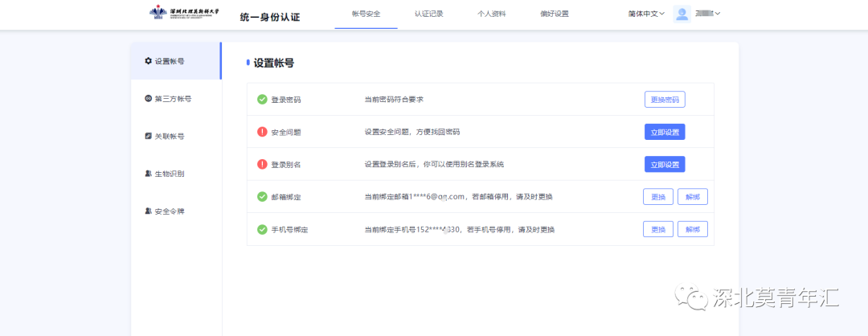Click the gear icon beside 设置帐号
868x336 pixels.
pyautogui.click(x=148, y=61)
